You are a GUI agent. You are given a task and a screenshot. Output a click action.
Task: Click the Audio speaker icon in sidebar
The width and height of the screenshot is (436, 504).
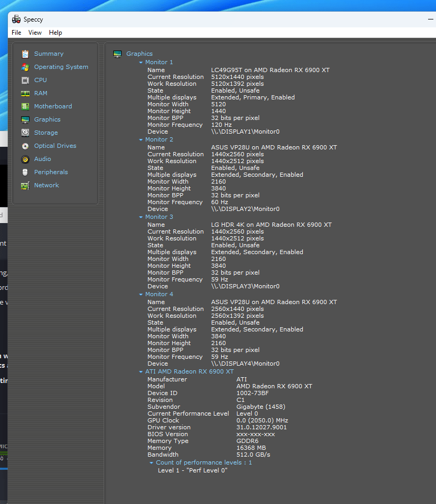click(25, 159)
